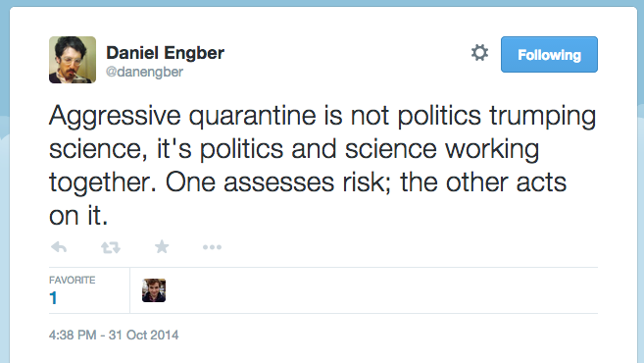Click the tweet text starting with Aggressive quarantine
This screenshot has width=644, height=363.
tap(322, 165)
